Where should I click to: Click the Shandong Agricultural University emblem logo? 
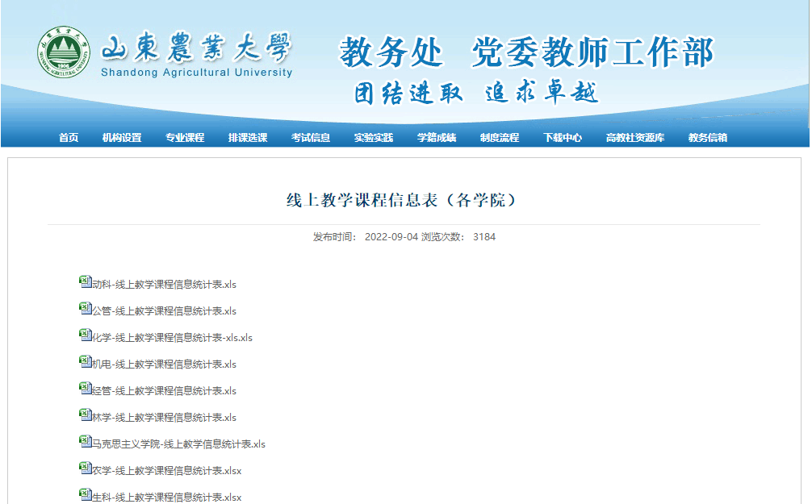pyautogui.click(x=63, y=53)
